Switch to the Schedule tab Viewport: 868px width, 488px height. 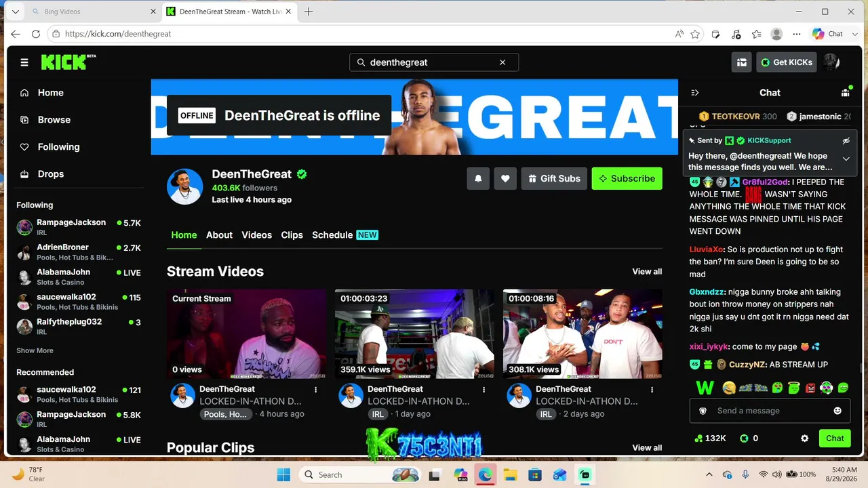pos(345,235)
